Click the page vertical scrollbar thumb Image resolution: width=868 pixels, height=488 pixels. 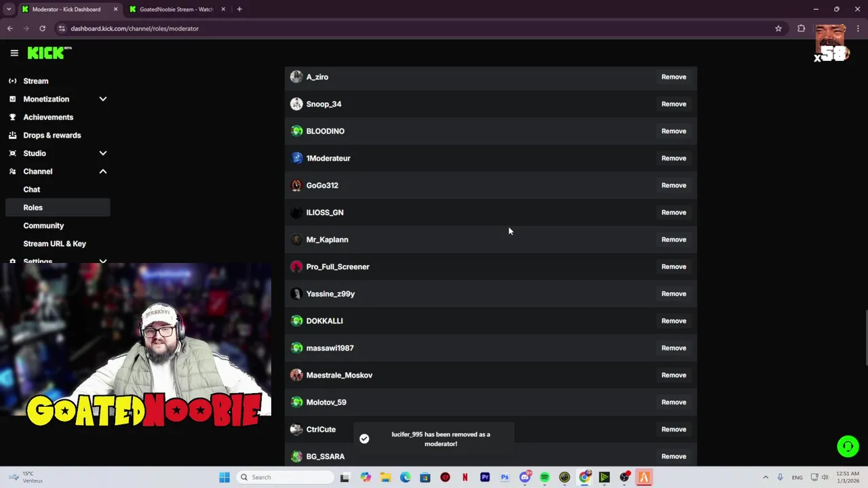pos(865,338)
